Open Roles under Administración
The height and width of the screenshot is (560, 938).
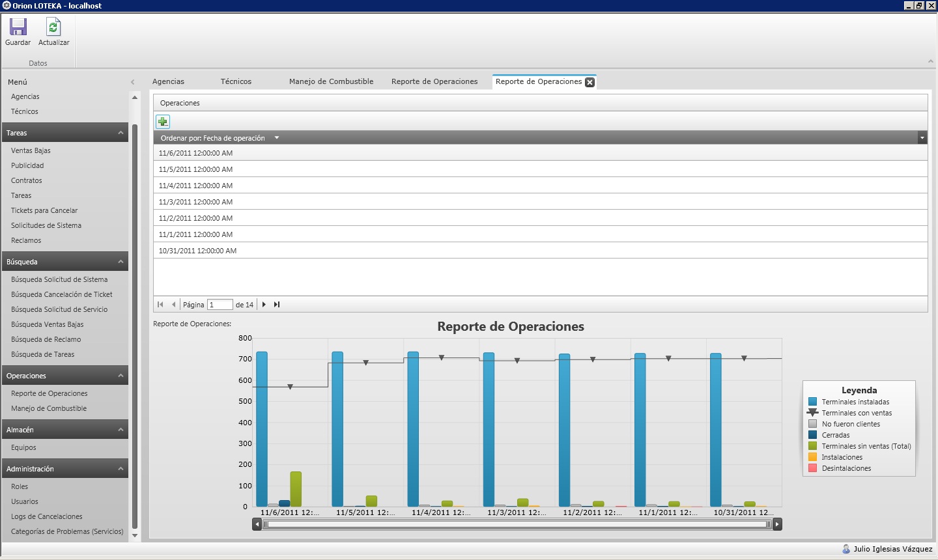[20, 486]
